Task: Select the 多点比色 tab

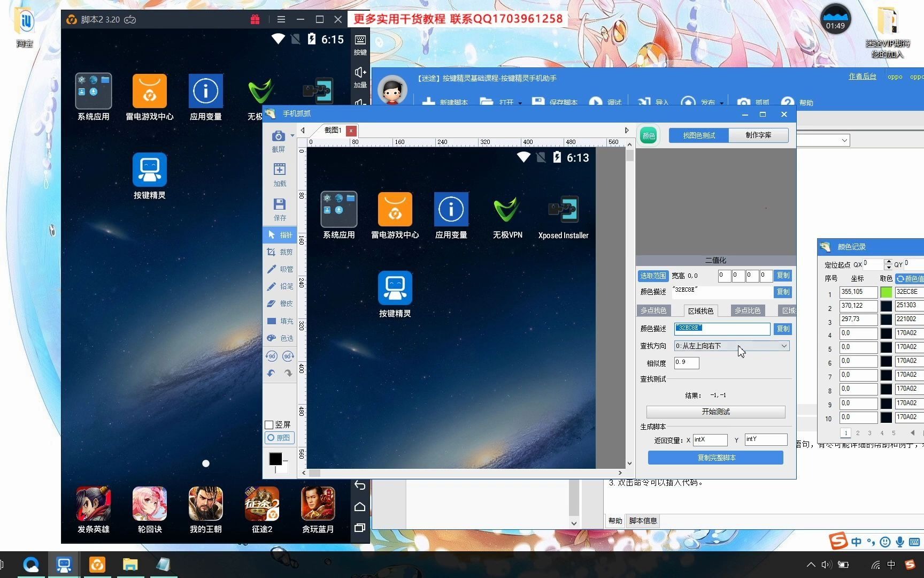Action: coord(748,310)
